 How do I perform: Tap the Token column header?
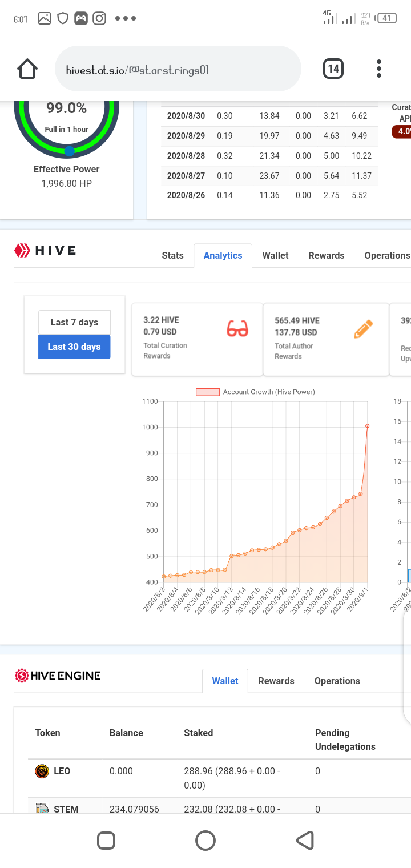(x=47, y=733)
